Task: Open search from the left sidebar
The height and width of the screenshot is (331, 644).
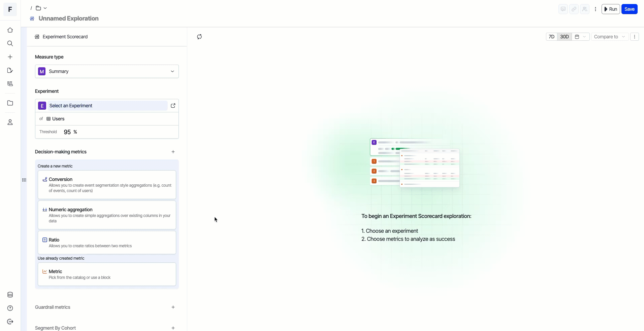Action: (x=10, y=44)
